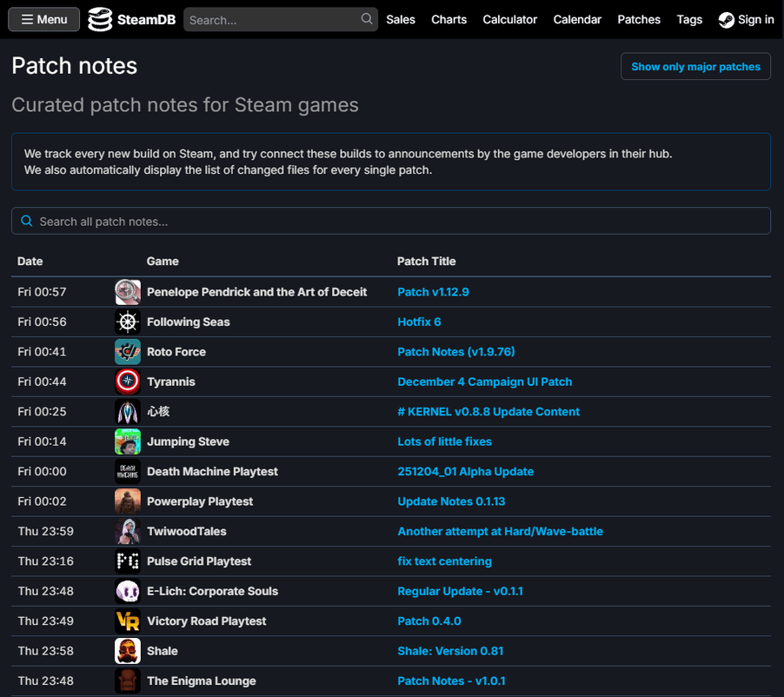Viewport: 784px width, 697px height.
Task: Open the Hotfix 6 patch link
Action: (419, 322)
